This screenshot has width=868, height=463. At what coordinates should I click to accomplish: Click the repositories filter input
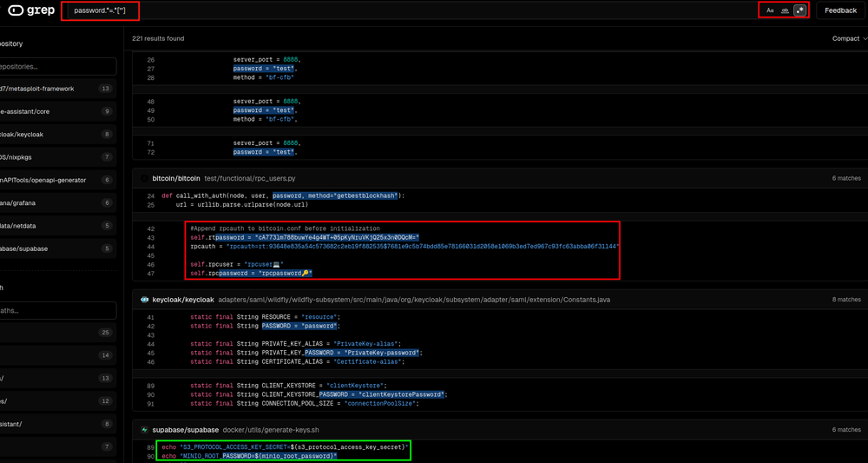pyautogui.click(x=58, y=67)
